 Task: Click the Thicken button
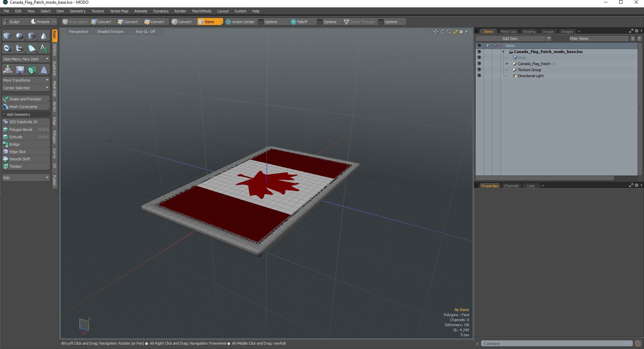click(x=26, y=166)
